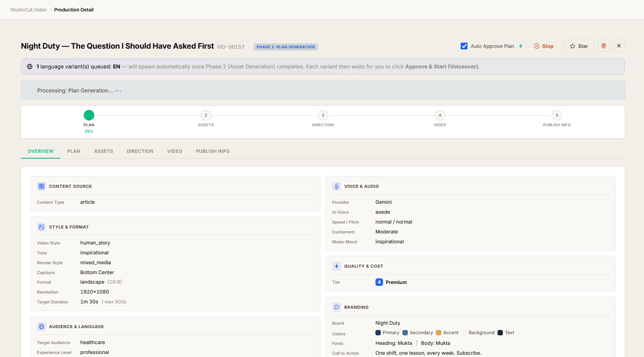This screenshot has height=357, width=644.
Task: Click the 'Night Duty' brand value
Action: 388,323
